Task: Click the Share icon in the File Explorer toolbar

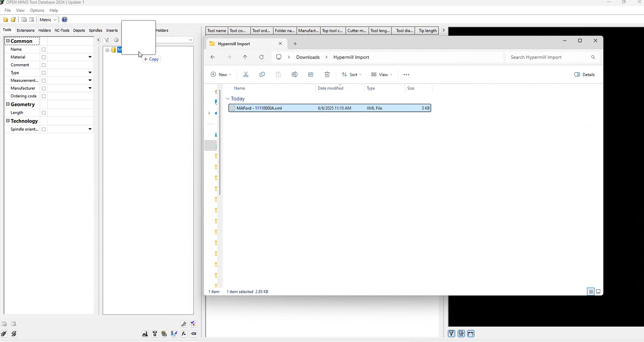Action: [x=311, y=75]
